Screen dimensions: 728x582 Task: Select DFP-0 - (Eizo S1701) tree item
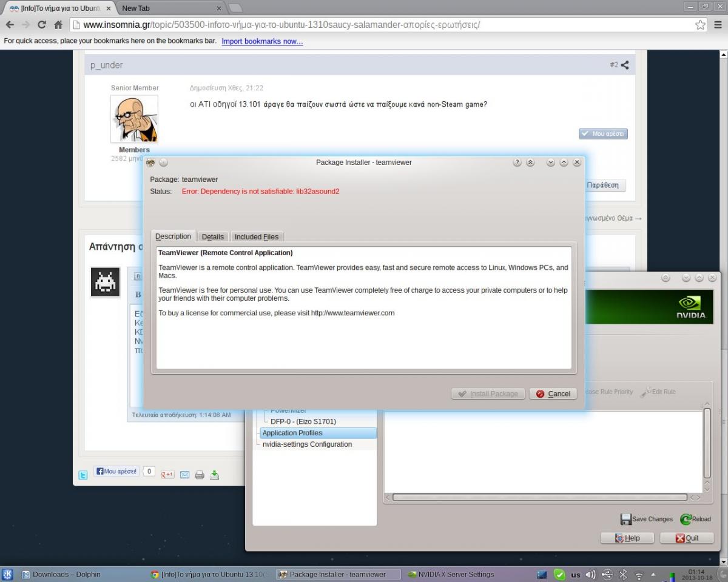click(303, 421)
